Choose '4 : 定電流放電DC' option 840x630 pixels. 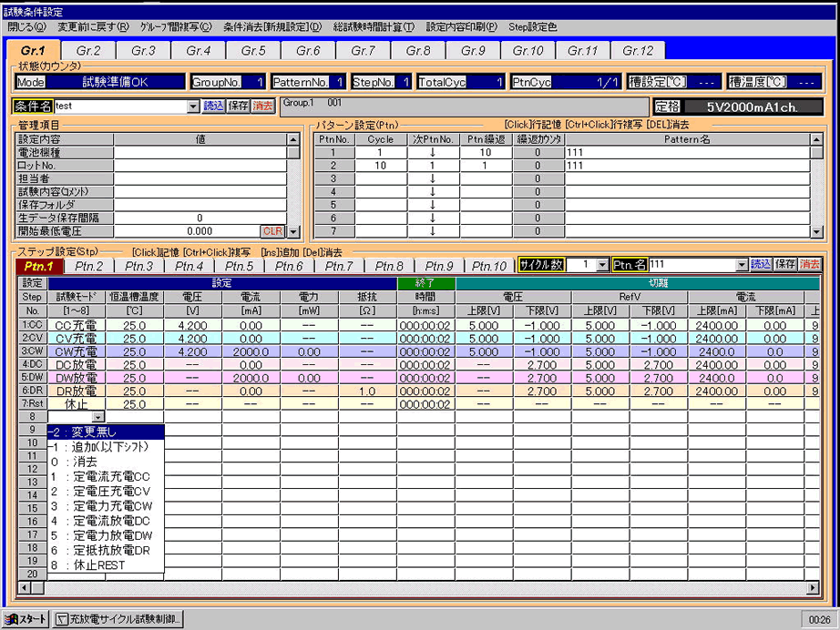click(x=106, y=521)
